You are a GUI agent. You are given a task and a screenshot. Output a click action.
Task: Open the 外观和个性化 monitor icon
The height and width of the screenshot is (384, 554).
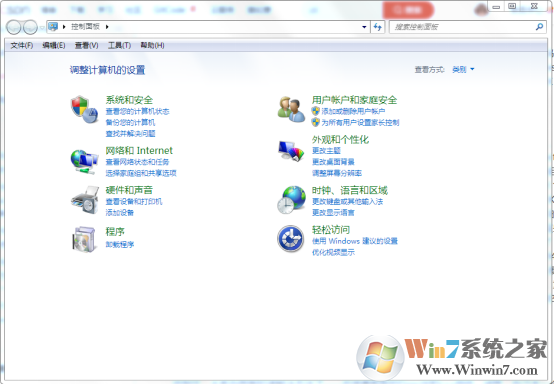click(x=291, y=151)
